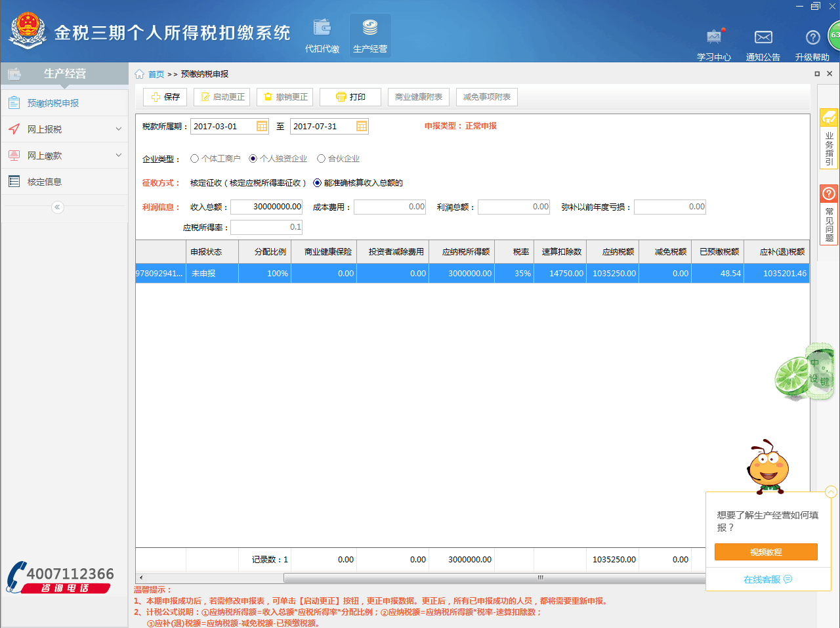Screen dimensions: 840x628
Task: Focus the 应税所得率 input field
Action: 266,227
